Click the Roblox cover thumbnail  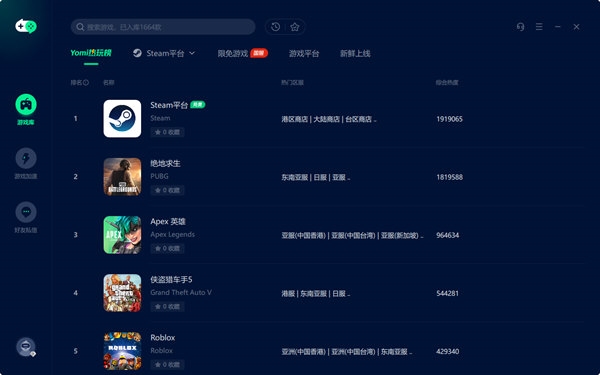tap(122, 351)
